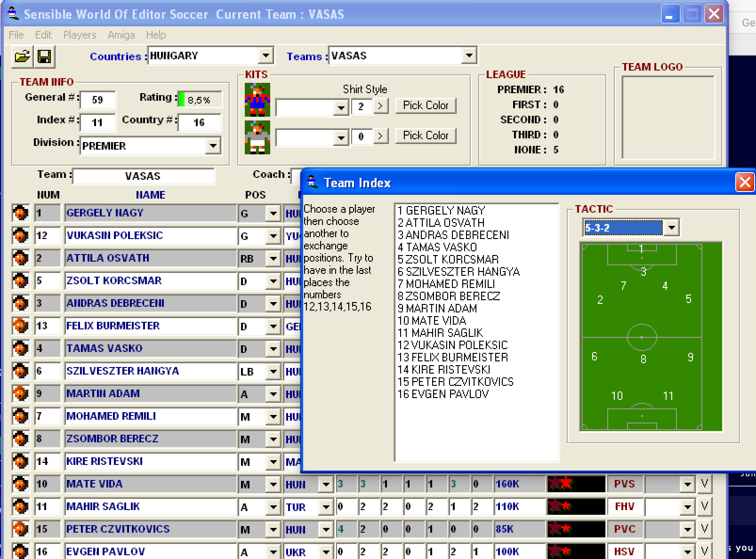Image resolution: width=756 pixels, height=559 pixels.
Task: Click player face icon beside Gergely Nagy
Action: pyautogui.click(x=20, y=213)
